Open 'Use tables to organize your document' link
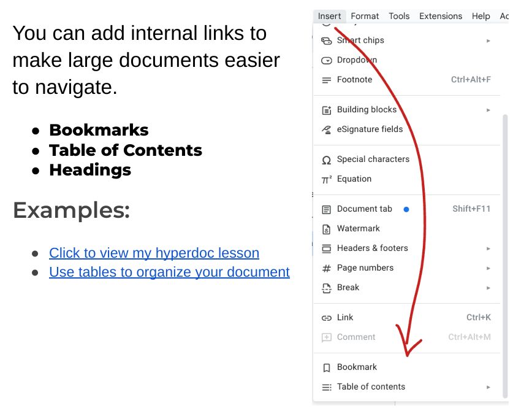Viewport: 532px width, 416px height. pos(169,272)
